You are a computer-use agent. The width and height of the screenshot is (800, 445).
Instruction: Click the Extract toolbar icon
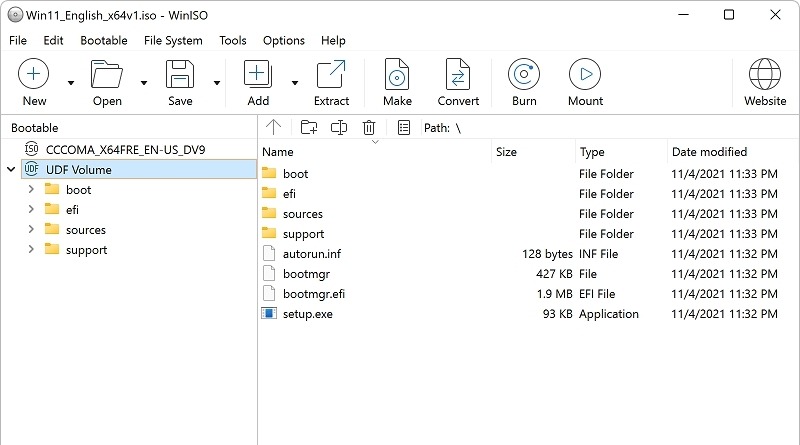pyautogui.click(x=331, y=75)
